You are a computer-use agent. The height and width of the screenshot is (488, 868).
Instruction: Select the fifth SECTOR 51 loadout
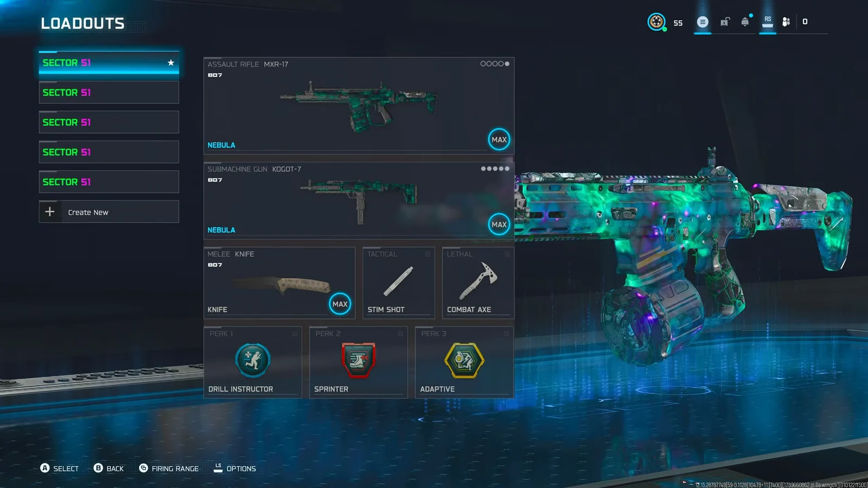click(109, 182)
